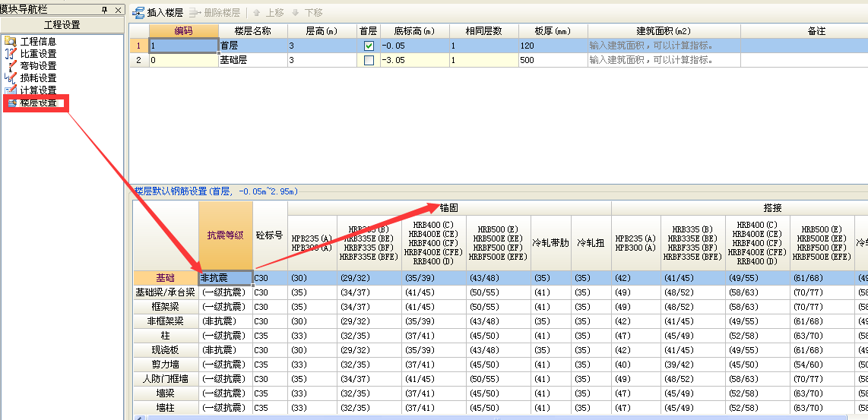Click the 上移 move-up button
The width and height of the screenshot is (868, 420).
pos(268,12)
